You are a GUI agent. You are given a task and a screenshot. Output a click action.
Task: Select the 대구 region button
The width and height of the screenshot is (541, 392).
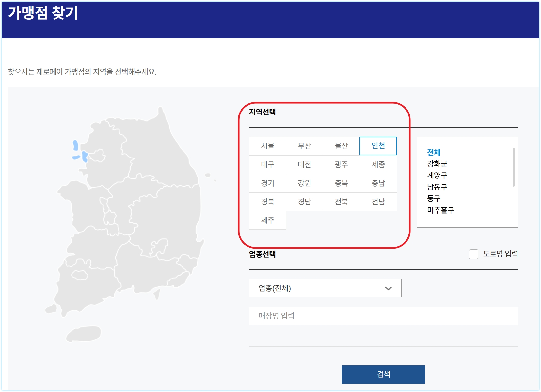pyautogui.click(x=267, y=164)
